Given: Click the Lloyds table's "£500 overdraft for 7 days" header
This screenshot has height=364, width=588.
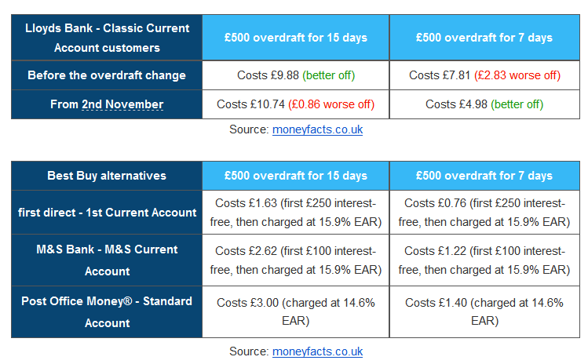Looking at the screenshot, I should point(484,38).
